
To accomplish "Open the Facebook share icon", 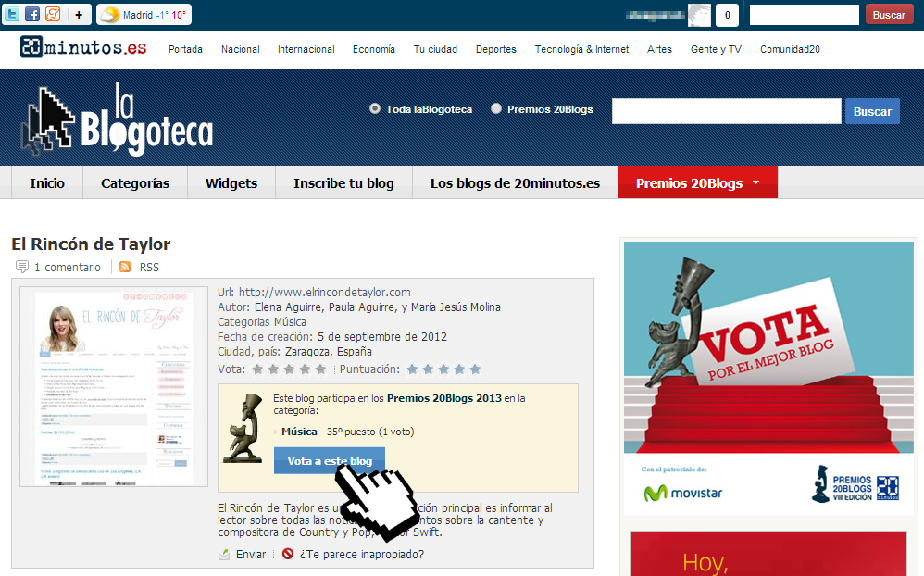I will click(32, 15).
